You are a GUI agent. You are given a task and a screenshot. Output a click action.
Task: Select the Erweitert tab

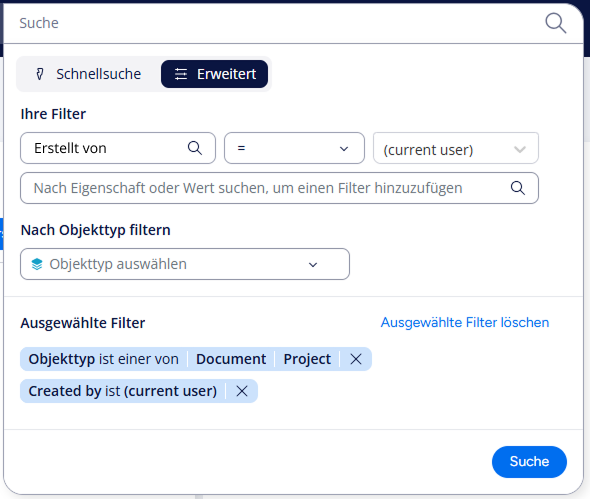214,74
